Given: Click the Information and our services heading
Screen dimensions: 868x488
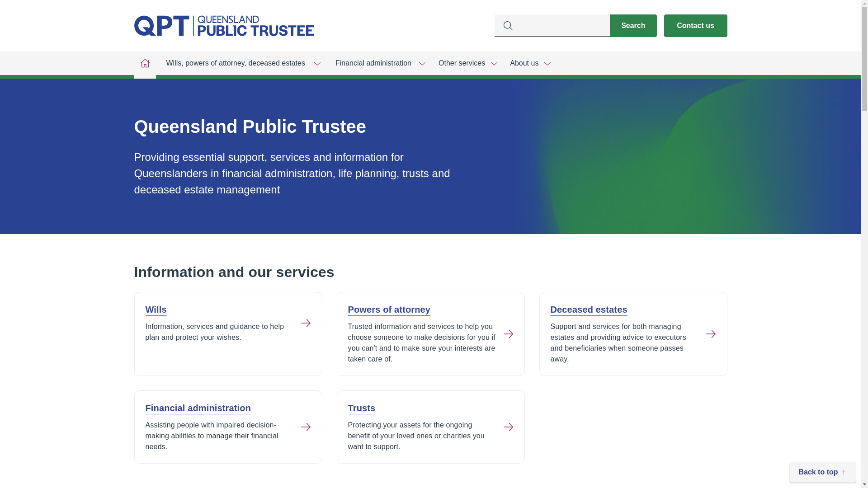Looking at the screenshot, I should (234, 272).
